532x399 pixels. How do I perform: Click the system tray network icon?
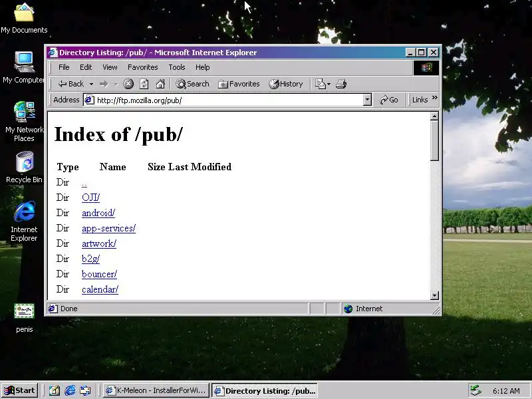(x=475, y=391)
